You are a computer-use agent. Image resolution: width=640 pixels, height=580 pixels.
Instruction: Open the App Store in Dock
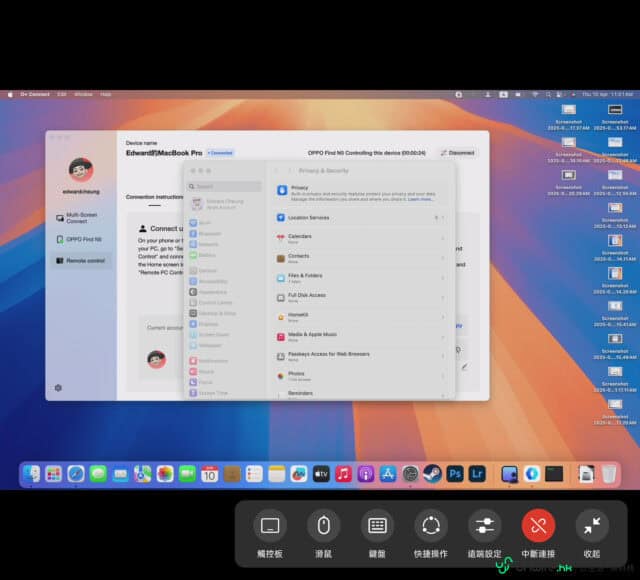click(x=388, y=474)
